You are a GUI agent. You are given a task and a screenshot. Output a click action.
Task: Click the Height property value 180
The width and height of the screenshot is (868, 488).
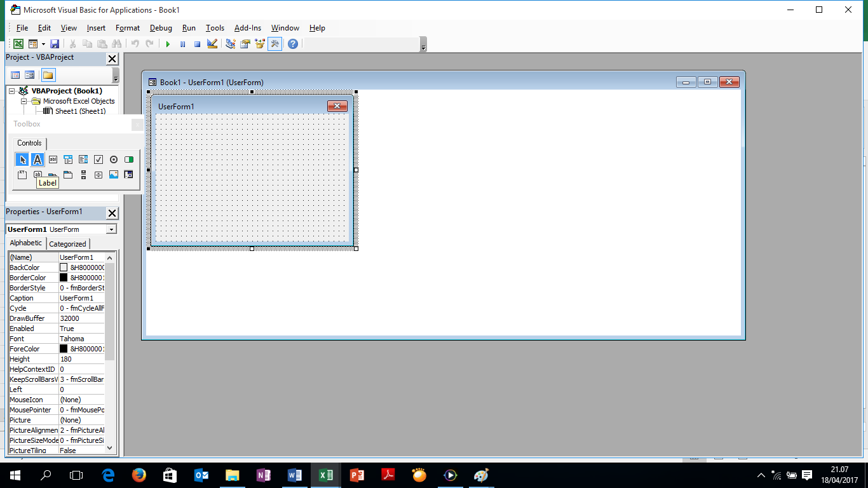click(x=81, y=359)
